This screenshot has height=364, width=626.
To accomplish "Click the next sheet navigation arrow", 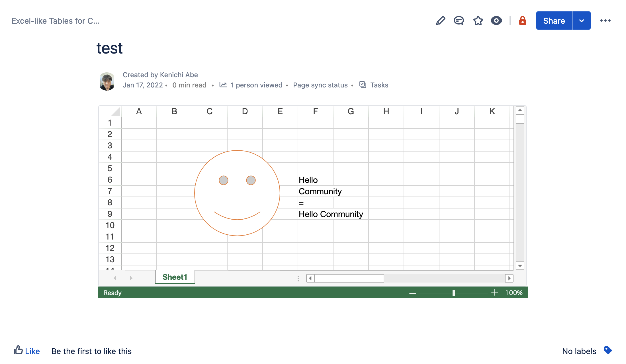I will (x=131, y=278).
